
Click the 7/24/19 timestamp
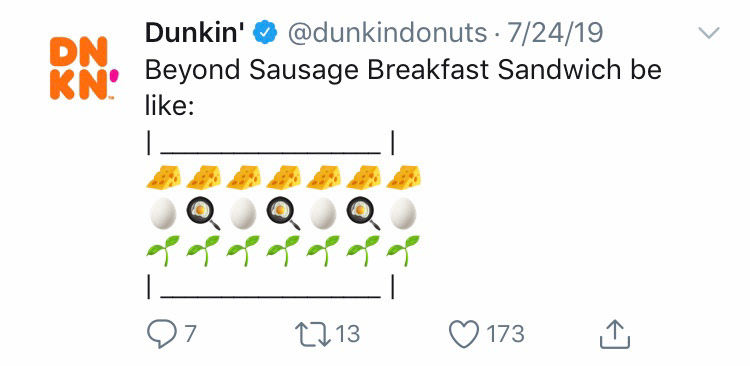(555, 33)
